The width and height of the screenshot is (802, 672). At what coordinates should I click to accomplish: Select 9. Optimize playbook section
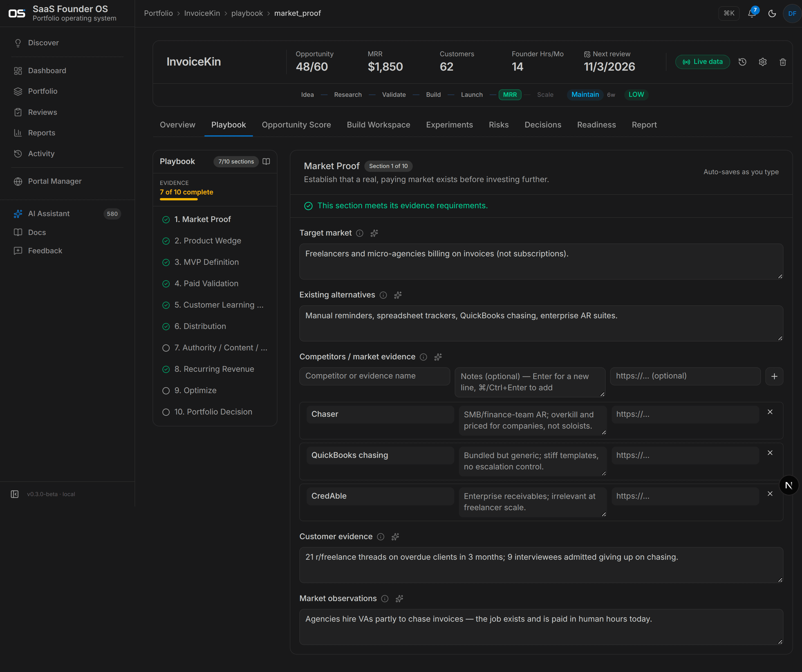pos(215,390)
